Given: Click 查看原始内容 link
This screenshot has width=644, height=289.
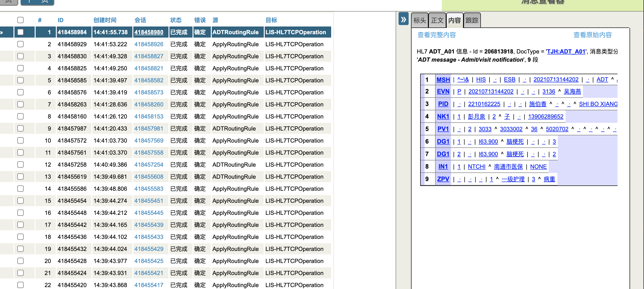Looking at the screenshot, I should 592,35.
